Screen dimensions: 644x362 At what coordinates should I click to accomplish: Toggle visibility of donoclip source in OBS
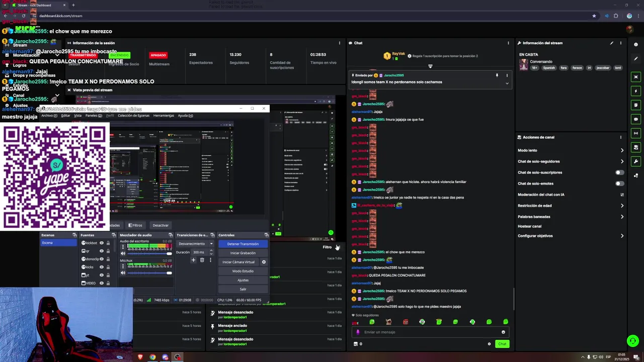coord(101,259)
